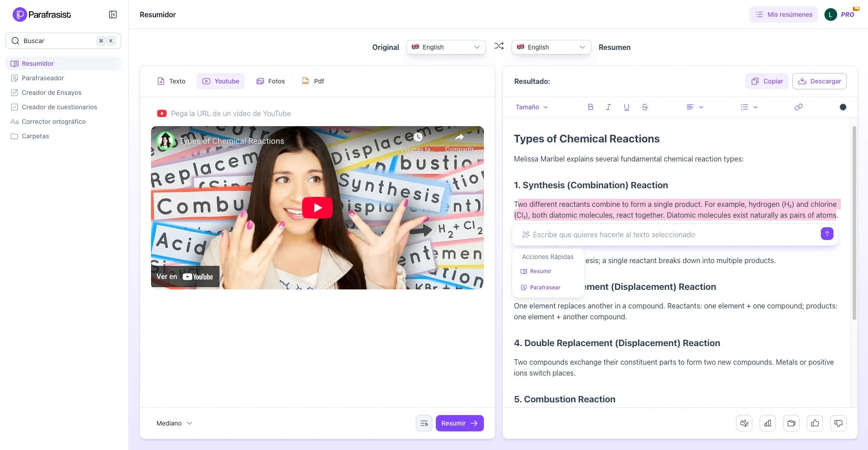Click the purple Resumir button
This screenshot has height=450, width=868.
(459, 423)
